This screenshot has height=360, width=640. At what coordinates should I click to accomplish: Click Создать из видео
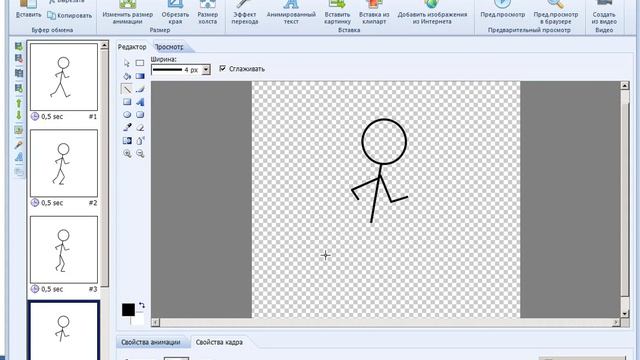tap(604, 13)
